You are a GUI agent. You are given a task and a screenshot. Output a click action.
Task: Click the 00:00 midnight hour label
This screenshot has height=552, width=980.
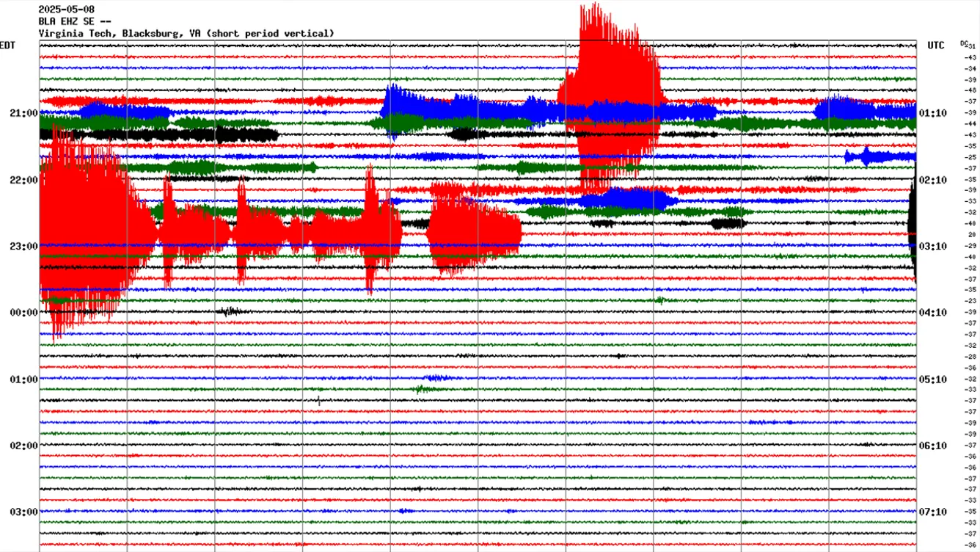[x=25, y=312]
